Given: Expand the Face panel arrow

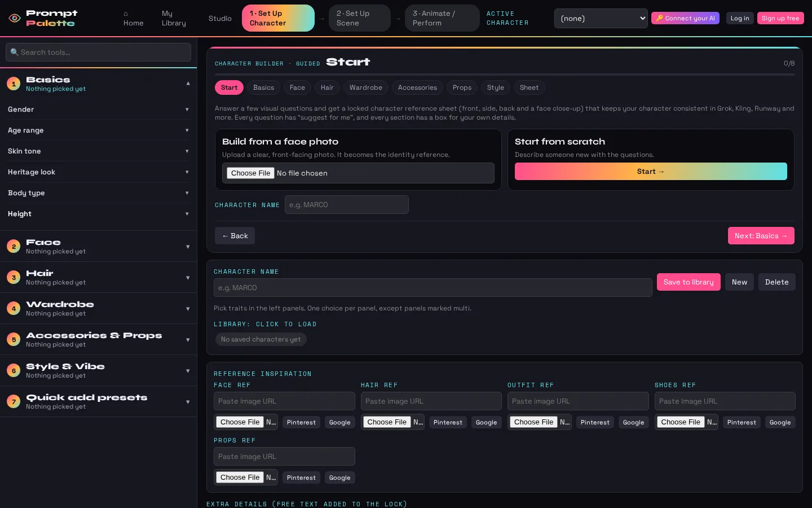Looking at the screenshot, I should [x=188, y=247].
